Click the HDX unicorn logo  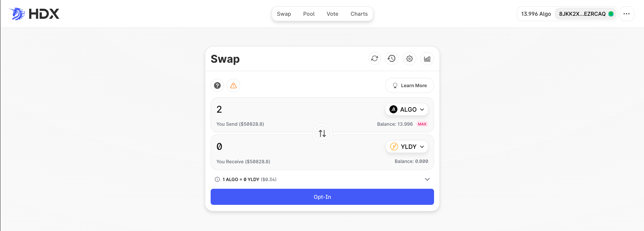pyautogui.click(x=17, y=14)
